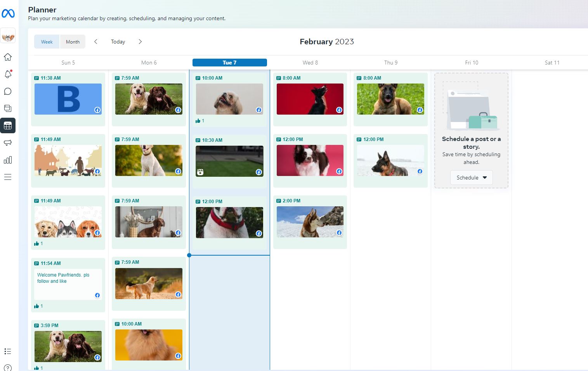
Task: Click the Thu 9 day header
Action: [x=391, y=63]
